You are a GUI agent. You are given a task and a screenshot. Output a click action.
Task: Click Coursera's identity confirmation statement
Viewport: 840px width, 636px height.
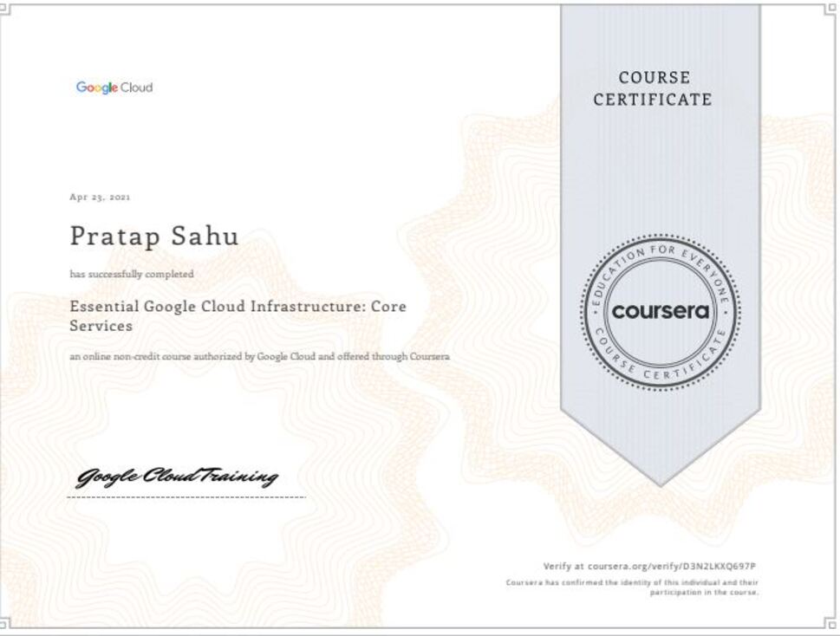[632, 587]
